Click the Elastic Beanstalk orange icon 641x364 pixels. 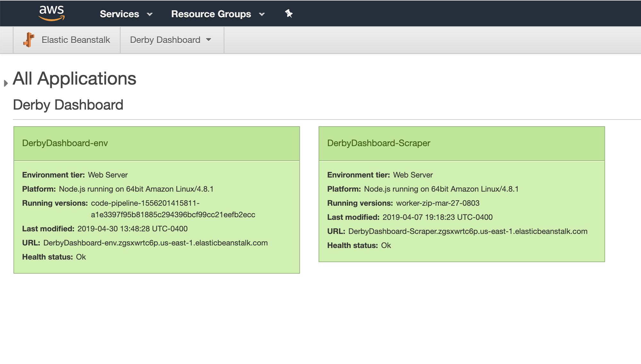(29, 40)
